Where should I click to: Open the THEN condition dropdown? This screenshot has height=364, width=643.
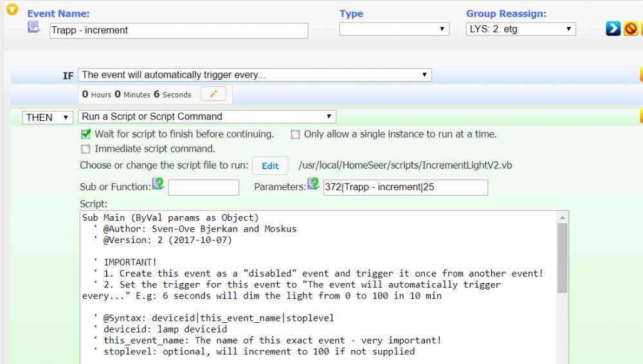(48, 117)
